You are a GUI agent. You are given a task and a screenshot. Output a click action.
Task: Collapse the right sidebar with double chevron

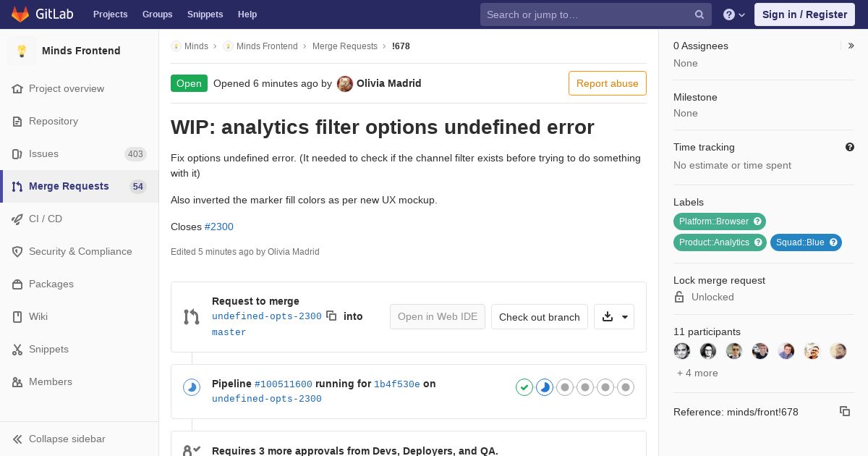(851, 46)
